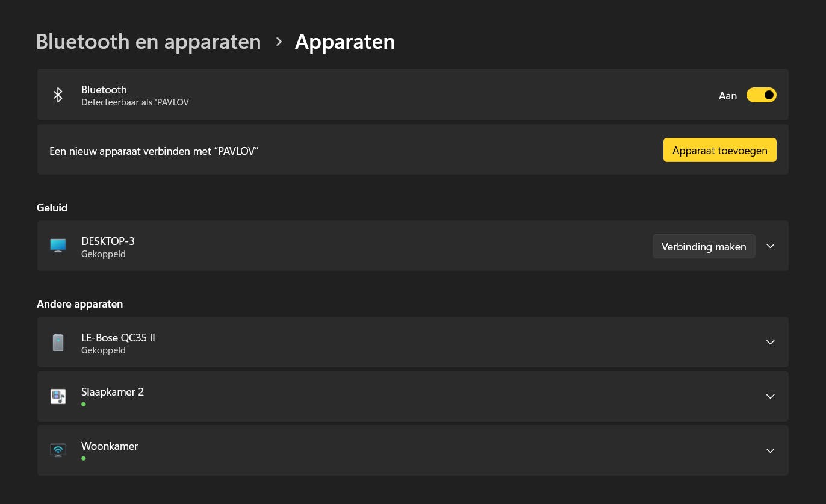Expand the DESKTOP-3 device details
This screenshot has width=826, height=504.
tap(770, 246)
